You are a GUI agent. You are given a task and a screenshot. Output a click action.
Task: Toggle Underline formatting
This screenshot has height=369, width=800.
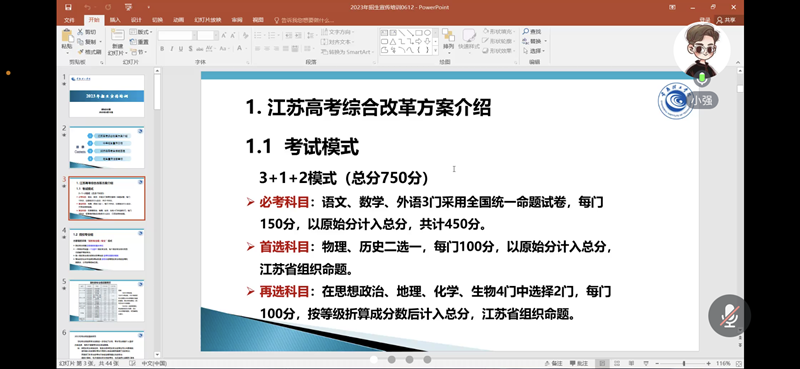(181, 49)
